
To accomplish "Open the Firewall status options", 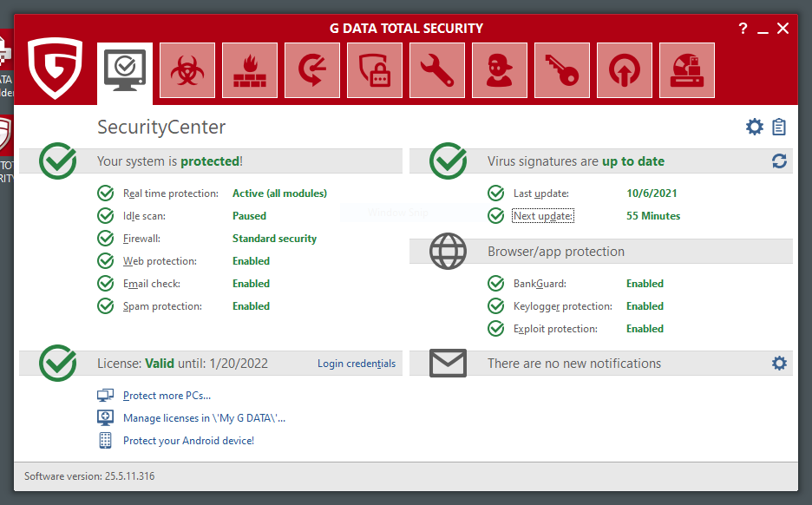I will point(141,239).
